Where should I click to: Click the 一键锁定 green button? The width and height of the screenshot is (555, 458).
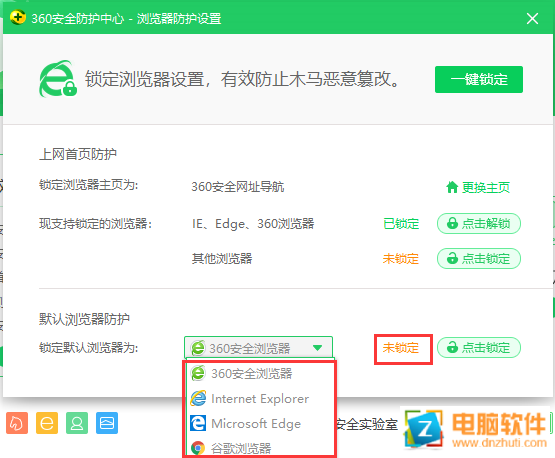(479, 79)
